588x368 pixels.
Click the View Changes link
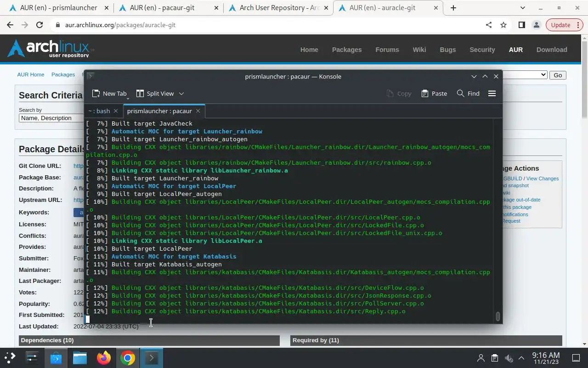pos(543,178)
